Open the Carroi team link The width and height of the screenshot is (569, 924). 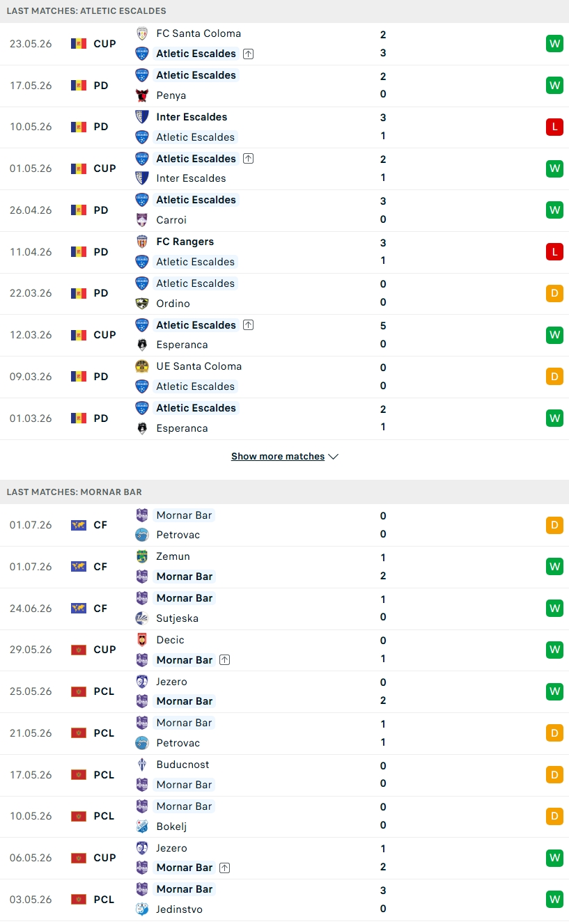[171, 220]
